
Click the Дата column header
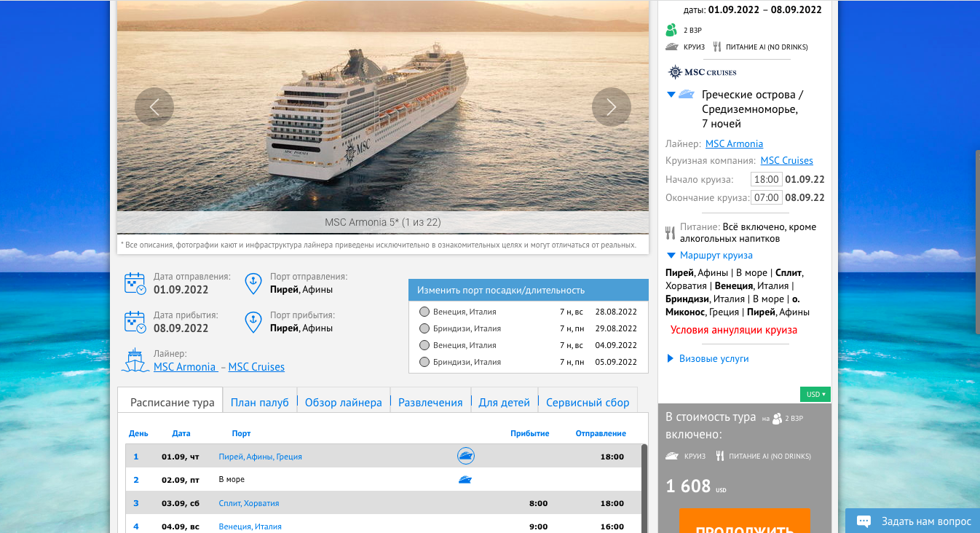181,433
